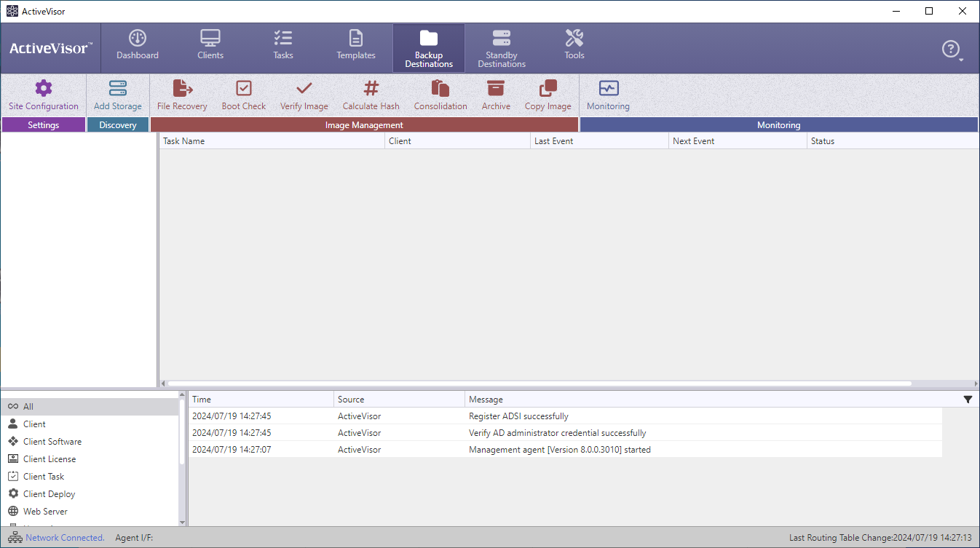
Task: Click the 14:27:07 log timestamp
Action: (x=232, y=450)
